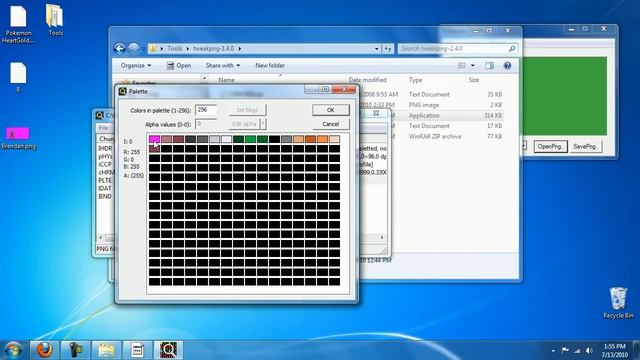Click the Explorer Forward arrow button
640x360 pixels.
click(133, 49)
